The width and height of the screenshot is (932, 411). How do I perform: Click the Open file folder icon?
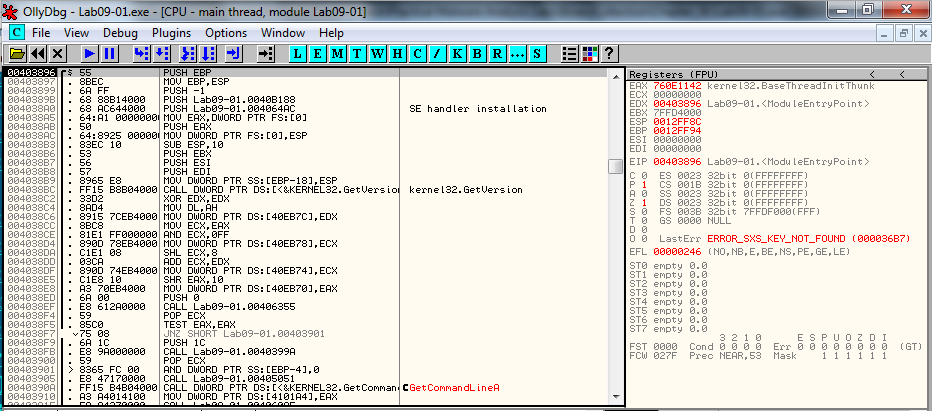pyautogui.click(x=17, y=54)
